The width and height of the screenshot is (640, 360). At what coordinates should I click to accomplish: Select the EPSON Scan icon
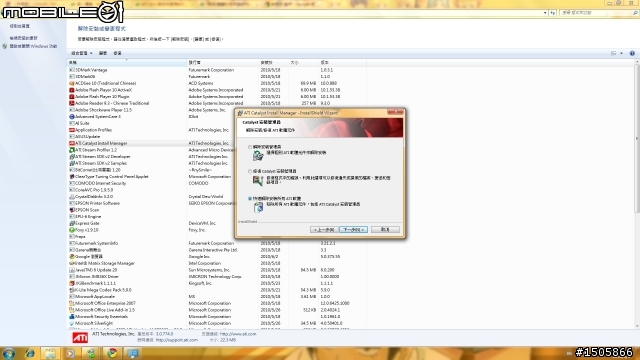[x=71, y=210]
